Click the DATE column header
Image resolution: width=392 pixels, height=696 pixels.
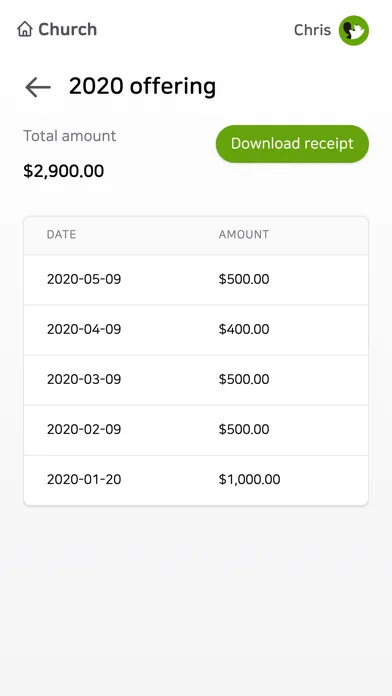(x=61, y=234)
